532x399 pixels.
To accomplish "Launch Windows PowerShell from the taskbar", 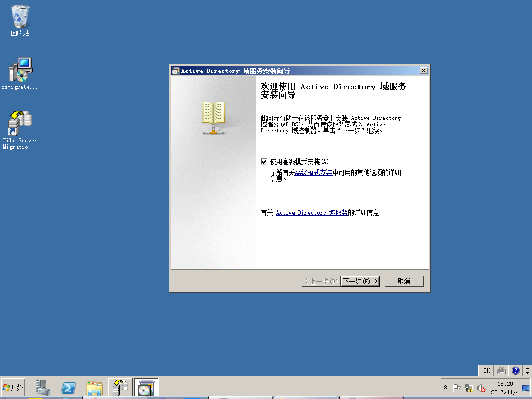I will tap(69, 388).
